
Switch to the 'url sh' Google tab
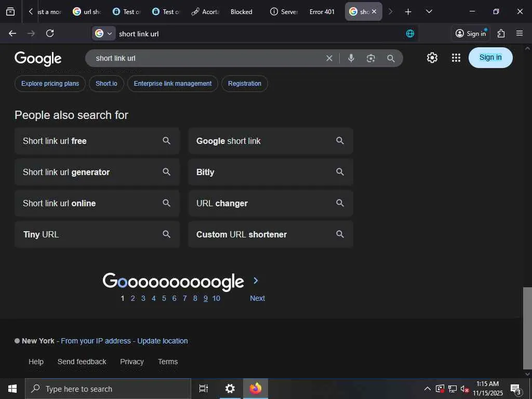click(87, 11)
